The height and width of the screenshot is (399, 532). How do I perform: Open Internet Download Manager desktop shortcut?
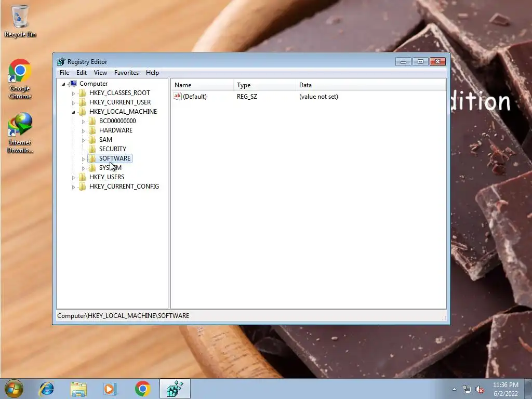tap(20, 133)
